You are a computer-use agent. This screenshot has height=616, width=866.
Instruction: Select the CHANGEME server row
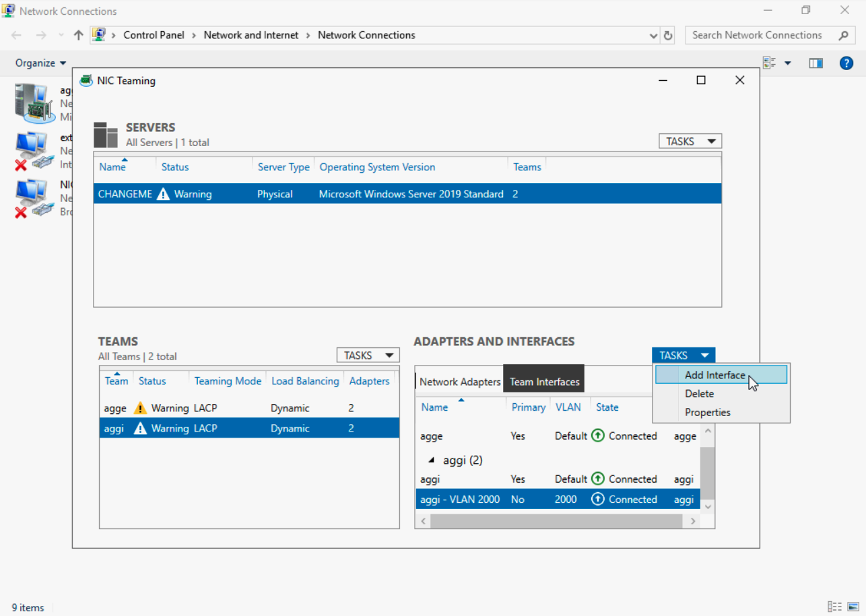407,194
